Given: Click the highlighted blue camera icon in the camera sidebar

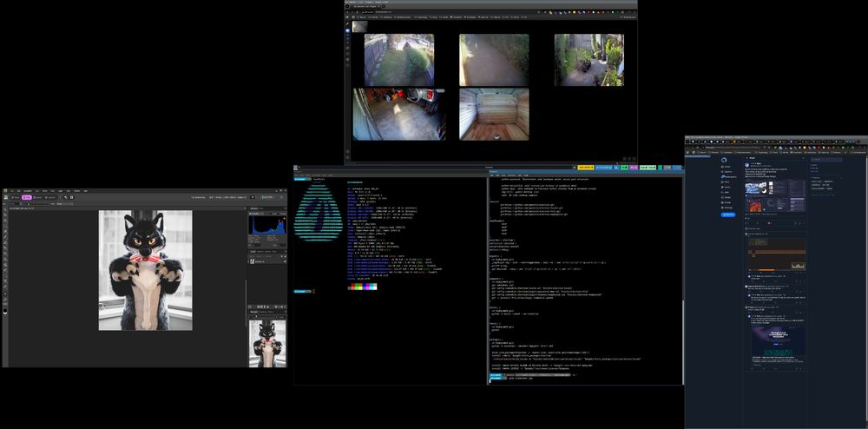Looking at the screenshot, I should (x=348, y=30).
